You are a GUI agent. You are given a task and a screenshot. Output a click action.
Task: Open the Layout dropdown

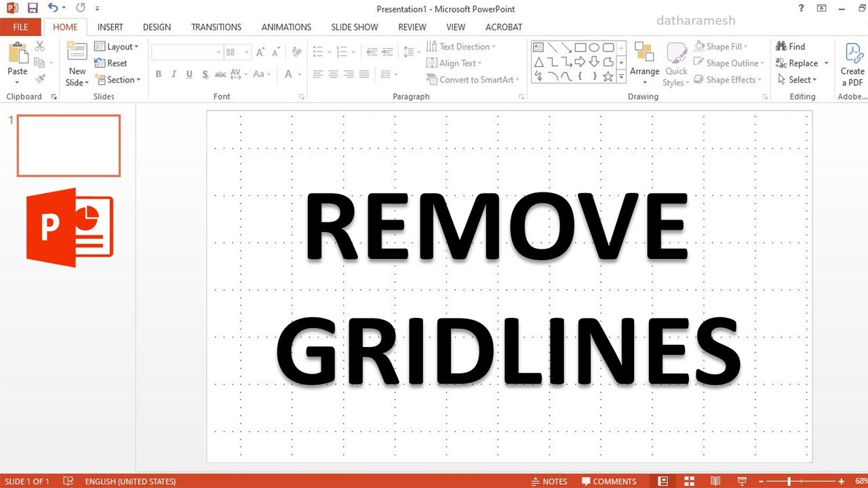click(117, 47)
